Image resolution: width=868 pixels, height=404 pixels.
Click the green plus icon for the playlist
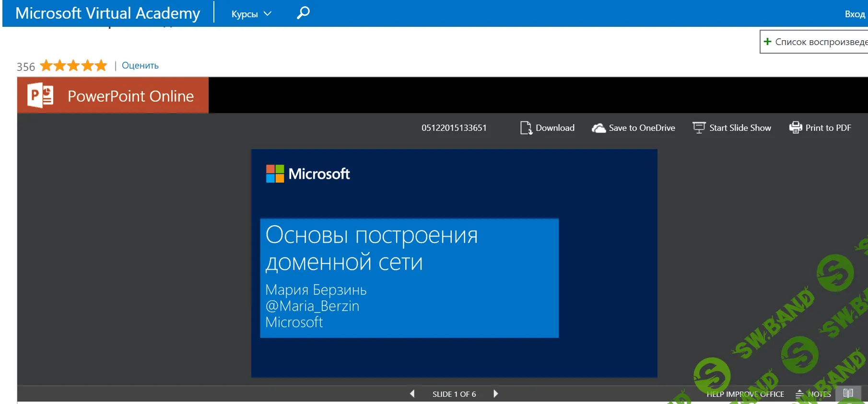(767, 42)
